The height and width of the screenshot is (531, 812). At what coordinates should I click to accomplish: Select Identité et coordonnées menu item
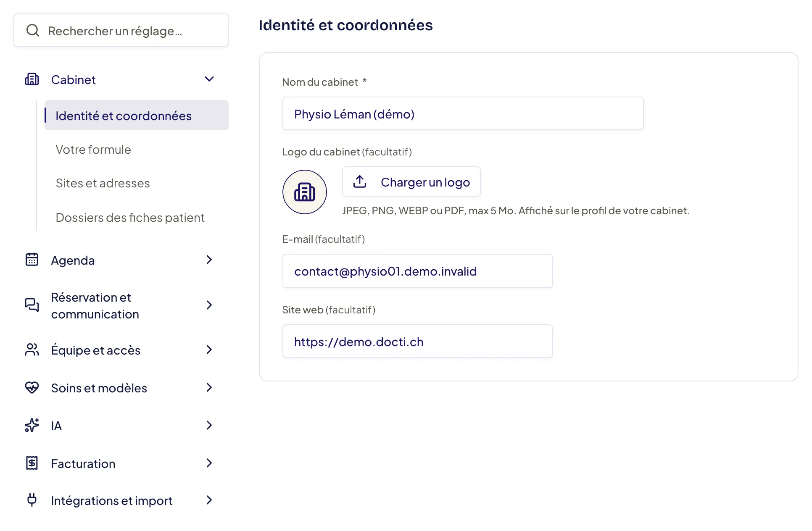(137, 115)
